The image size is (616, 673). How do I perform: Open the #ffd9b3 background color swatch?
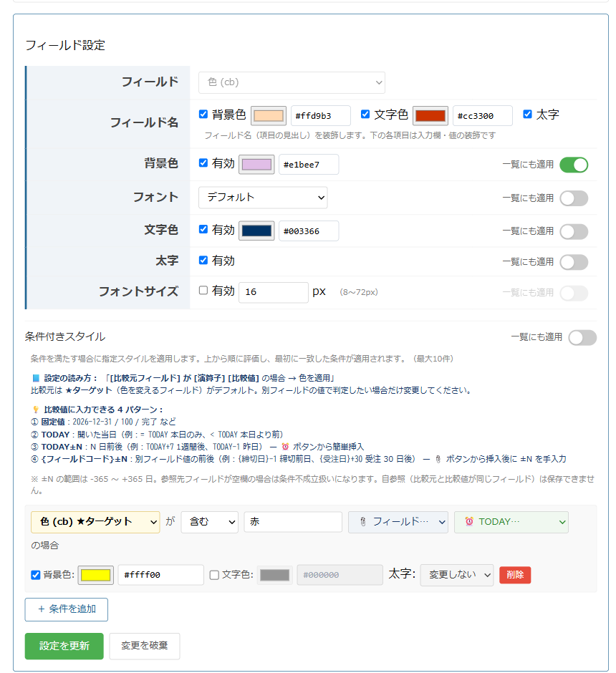click(269, 116)
